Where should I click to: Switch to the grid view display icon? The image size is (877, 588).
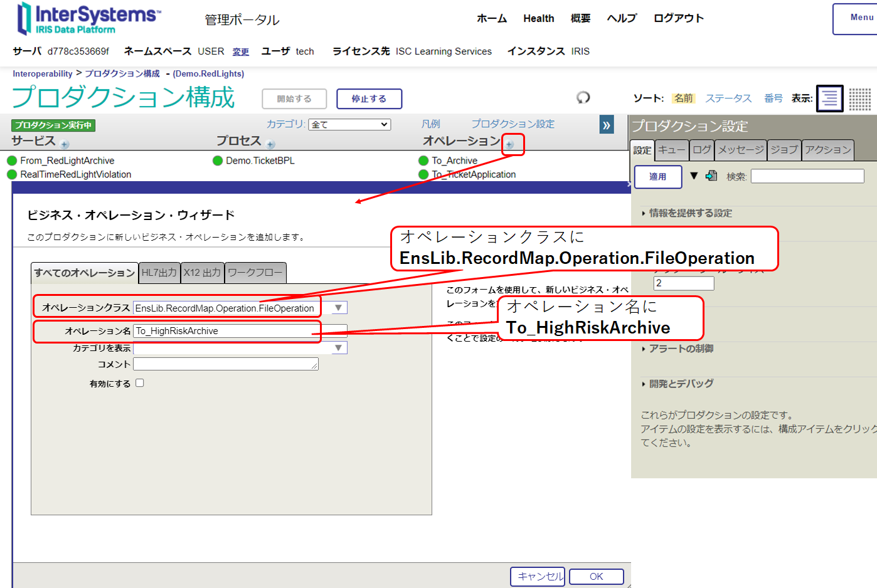coord(860,98)
